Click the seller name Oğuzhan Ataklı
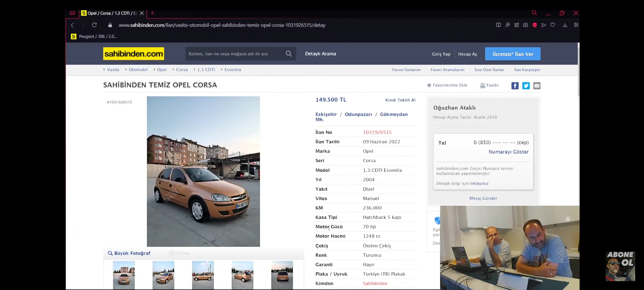 454,108
